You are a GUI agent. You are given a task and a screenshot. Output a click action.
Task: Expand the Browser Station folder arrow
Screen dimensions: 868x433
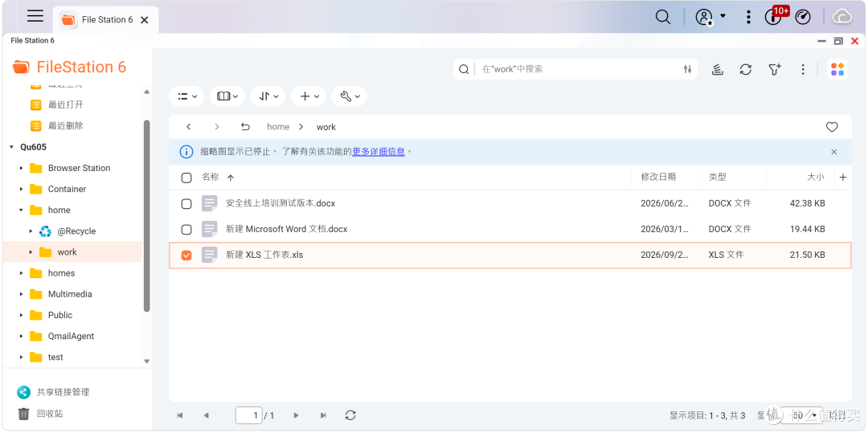[21, 168]
